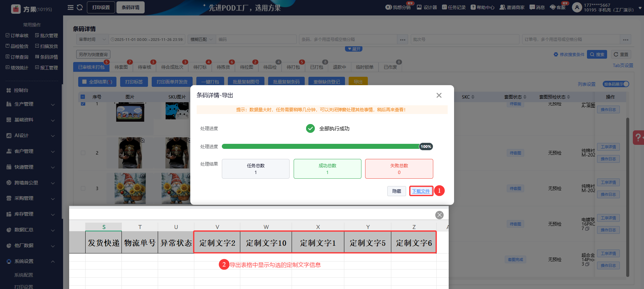Open 条码详情 shortcut in sidebar
644x289 pixels.
pyautogui.click(x=47, y=57)
